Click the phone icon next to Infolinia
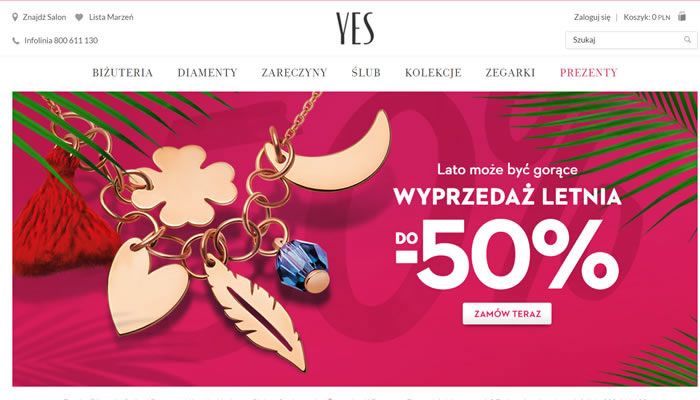Image resolution: width=700 pixels, height=400 pixels. click(16, 41)
